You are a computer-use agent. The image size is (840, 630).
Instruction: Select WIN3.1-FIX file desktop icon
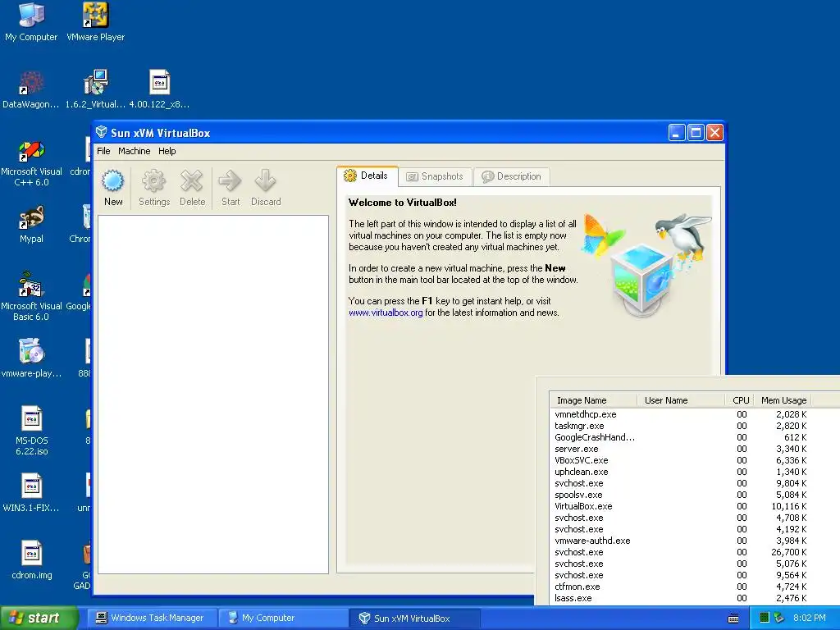(x=31, y=493)
